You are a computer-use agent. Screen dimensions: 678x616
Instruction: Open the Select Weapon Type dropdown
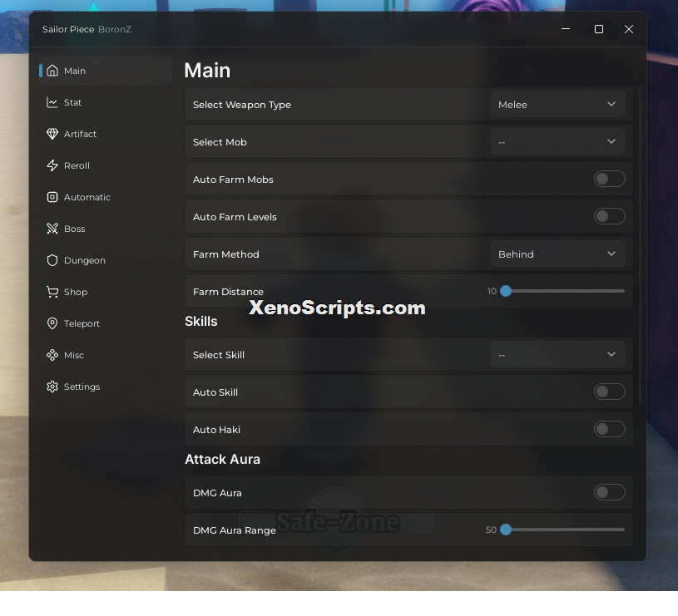(x=558, y=104)
